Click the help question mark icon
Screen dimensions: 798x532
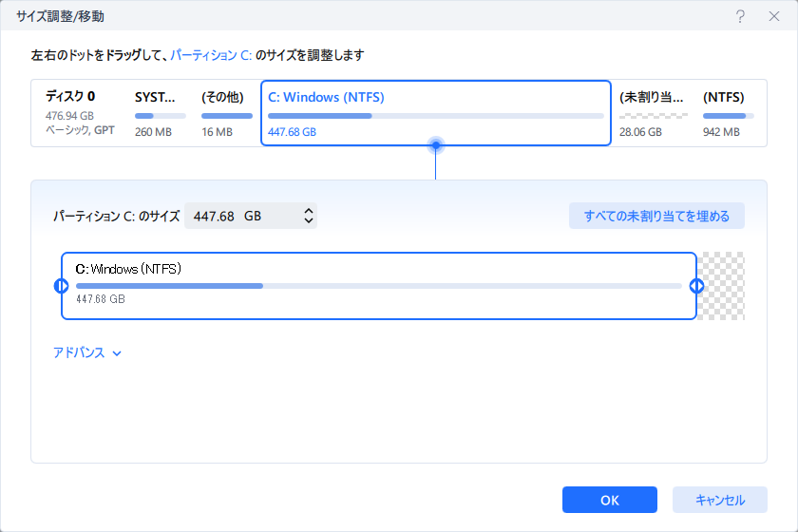click(740, 16)
